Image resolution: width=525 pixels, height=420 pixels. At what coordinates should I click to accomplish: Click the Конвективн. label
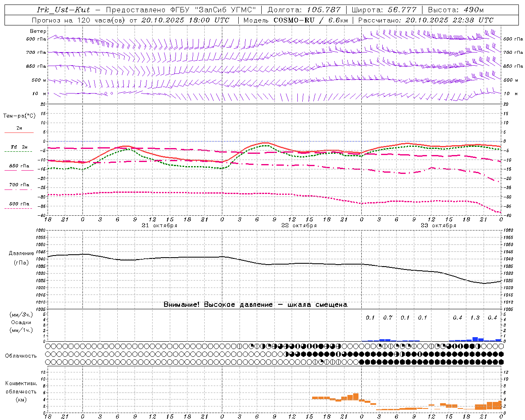point(21,383)
